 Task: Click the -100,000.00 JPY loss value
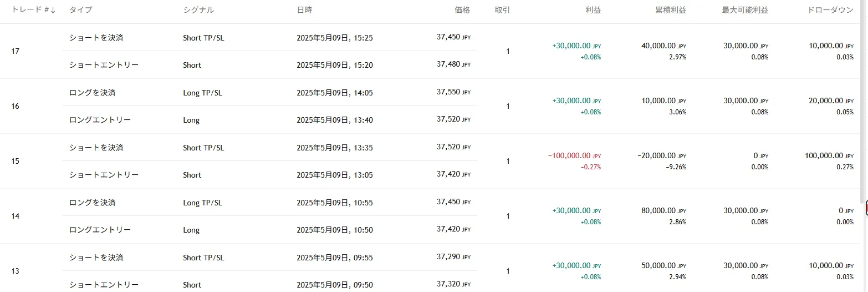click(x=574, y=156)
